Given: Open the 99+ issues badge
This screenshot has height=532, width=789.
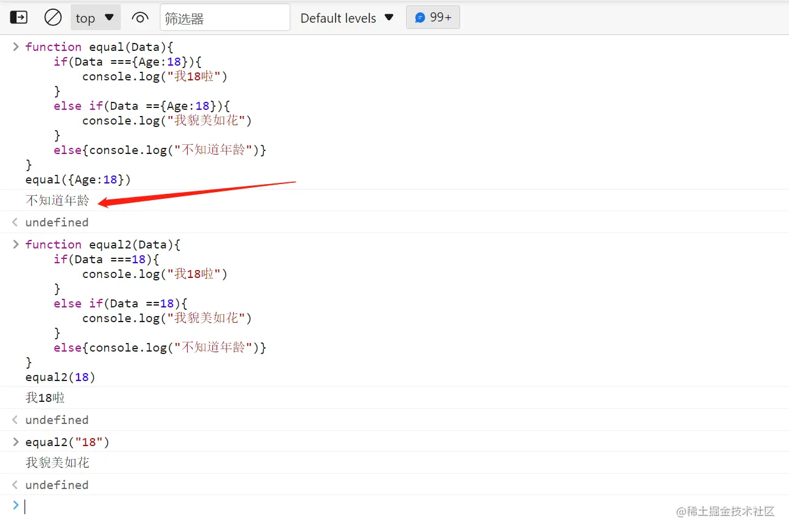Looking at the screenshot, I should pos(433,17).
